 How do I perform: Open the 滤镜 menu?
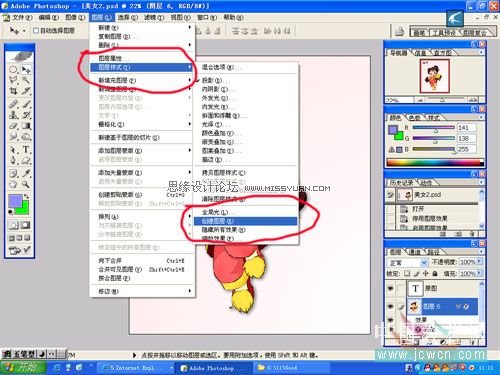[154, 17]
